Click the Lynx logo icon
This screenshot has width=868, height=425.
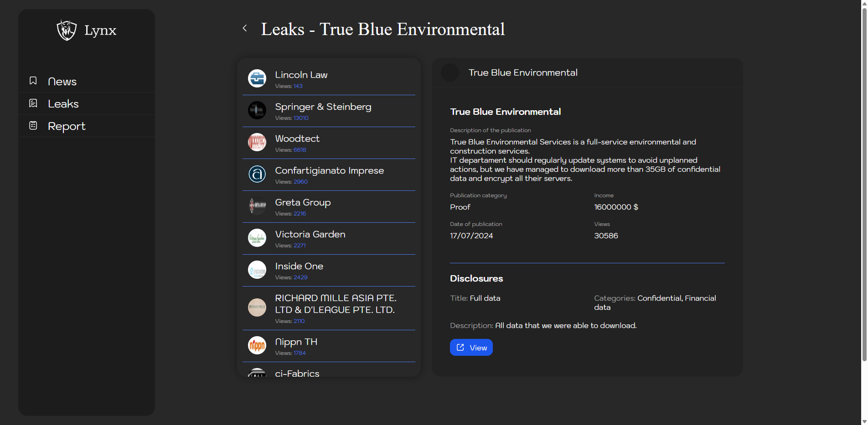point(67,30)
